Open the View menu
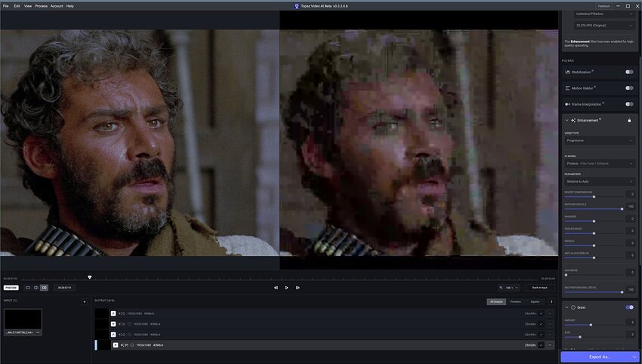The width and height of the screenshot is (642, 364). [28, 6]
